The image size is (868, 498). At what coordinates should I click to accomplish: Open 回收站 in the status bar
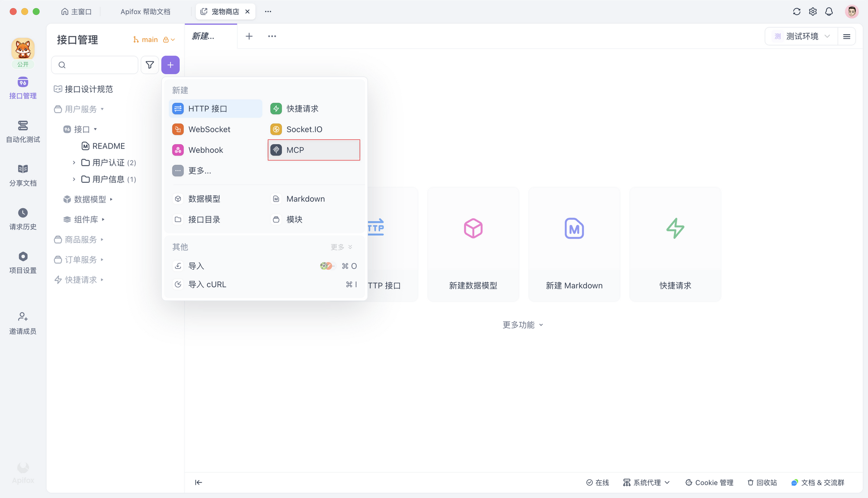coord(762,482)
